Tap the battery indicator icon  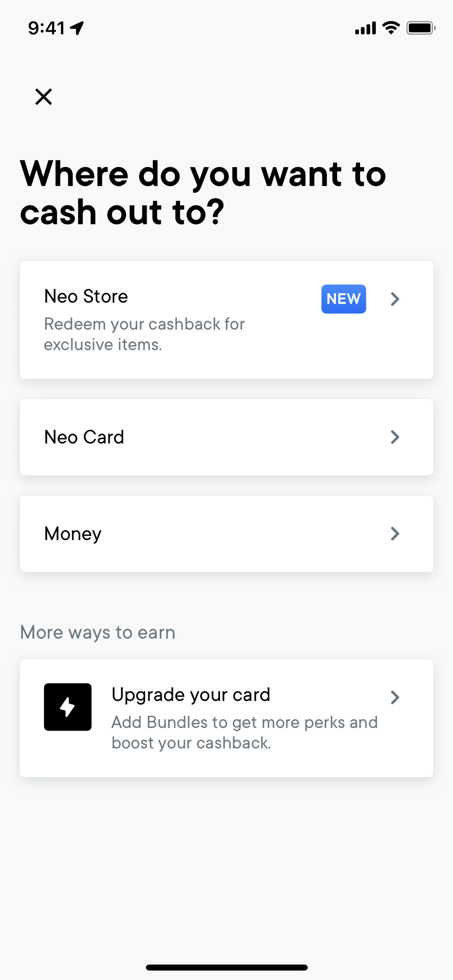click(421, 28)
